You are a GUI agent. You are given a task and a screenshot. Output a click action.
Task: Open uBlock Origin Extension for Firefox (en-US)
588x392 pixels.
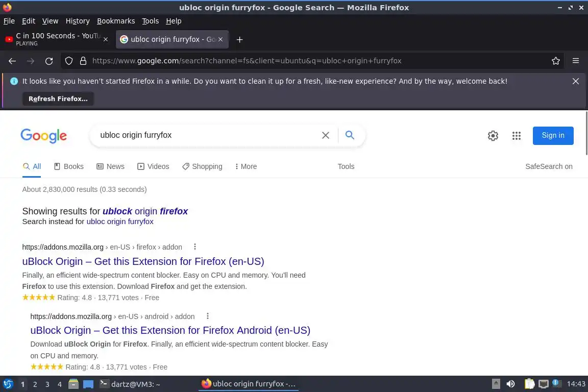[x=143, y=261]
